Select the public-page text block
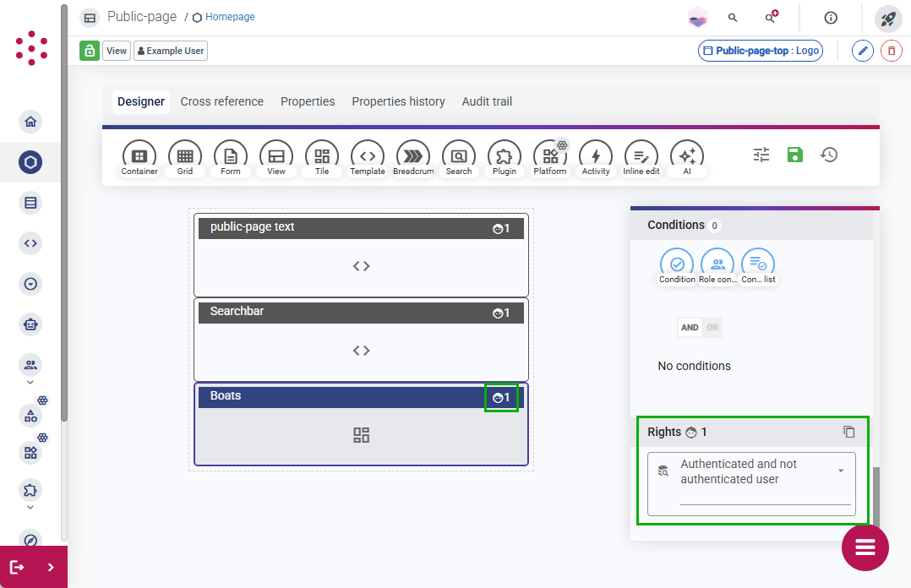This screenshot has width=911, height=588. [x=361, y=255]
